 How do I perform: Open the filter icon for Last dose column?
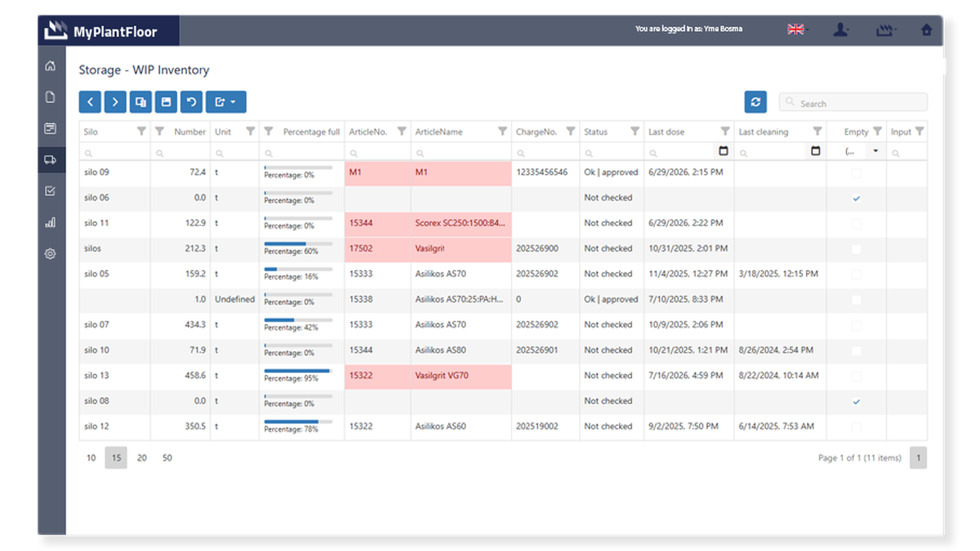click(x=725, y=131)
